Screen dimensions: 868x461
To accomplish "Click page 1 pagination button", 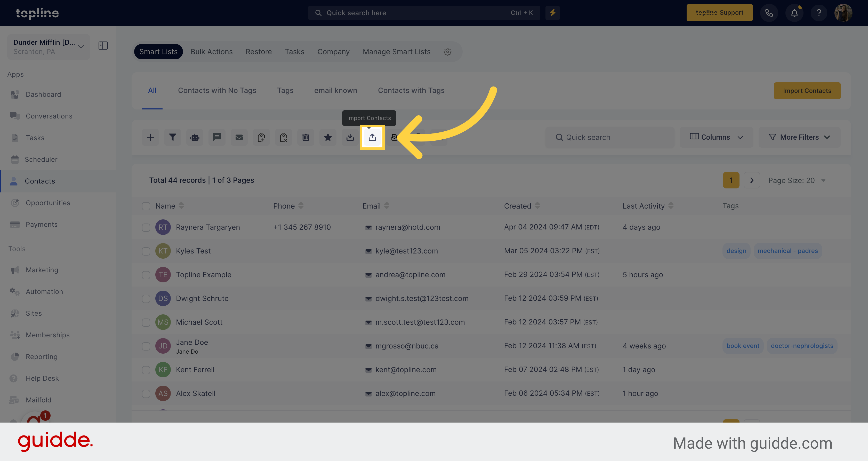I will [731, 180].
